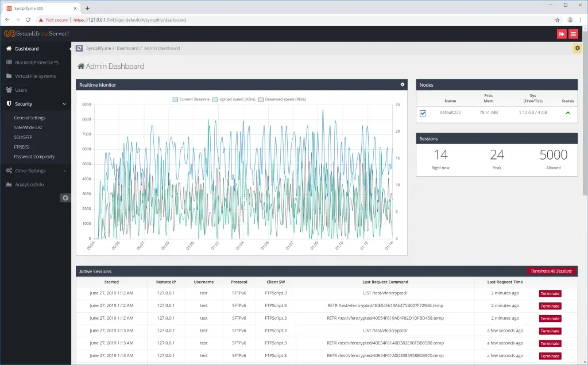Click the yellow settings gear icon
Screen dimensions: 588x365
(x=578, y=48)
